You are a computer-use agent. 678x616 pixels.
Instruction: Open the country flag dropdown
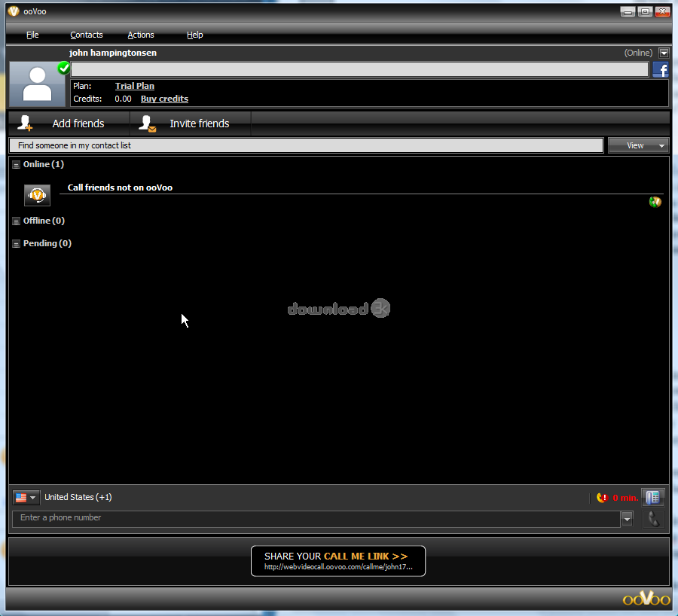coord(26,498)
